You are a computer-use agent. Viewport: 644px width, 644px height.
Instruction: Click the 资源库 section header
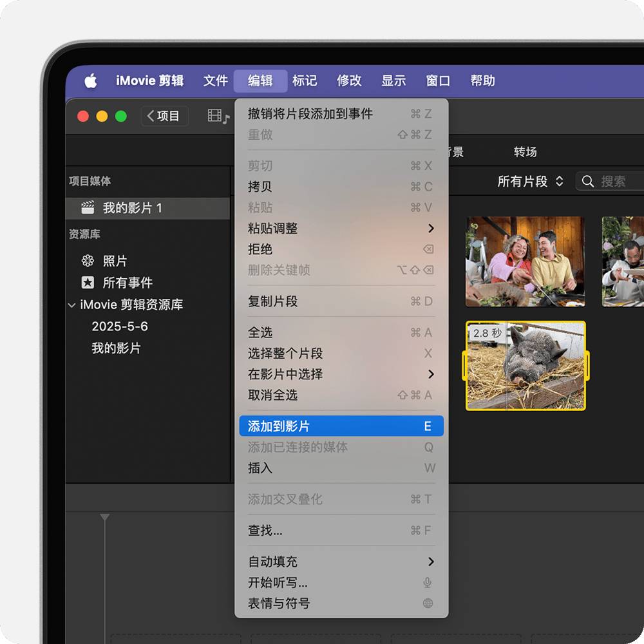[x=84, y=234]
